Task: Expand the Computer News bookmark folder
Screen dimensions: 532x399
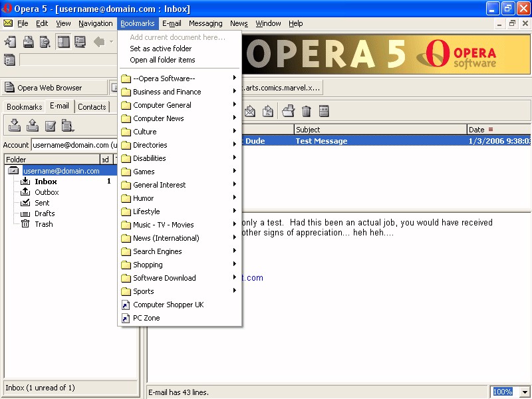Action: pos(180,118)
